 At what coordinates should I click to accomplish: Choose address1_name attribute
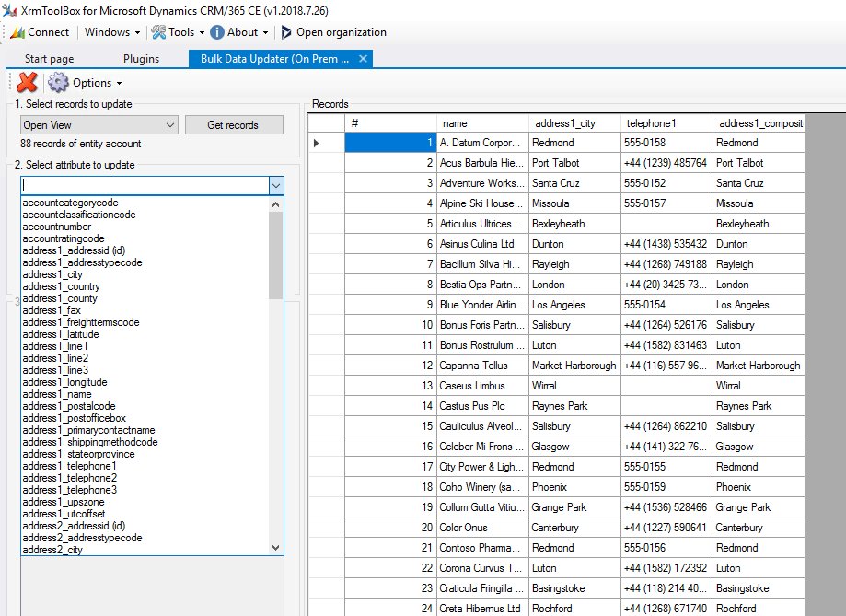57,394
